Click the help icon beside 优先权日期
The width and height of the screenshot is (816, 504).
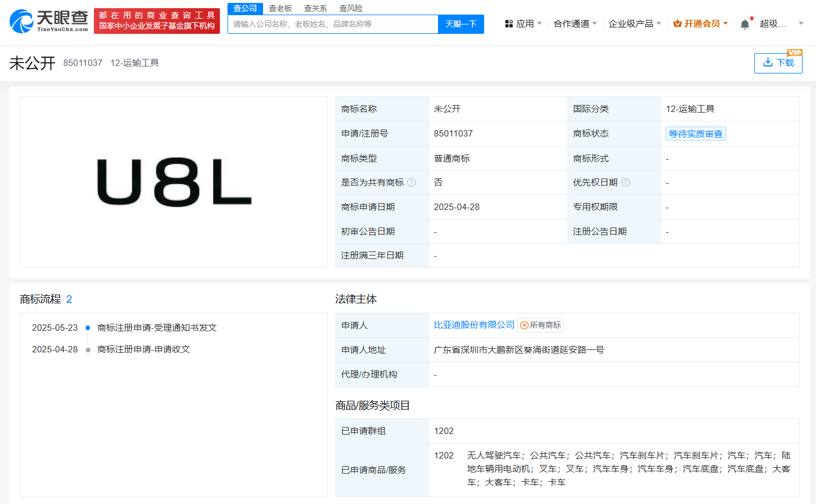coord(626,182)
